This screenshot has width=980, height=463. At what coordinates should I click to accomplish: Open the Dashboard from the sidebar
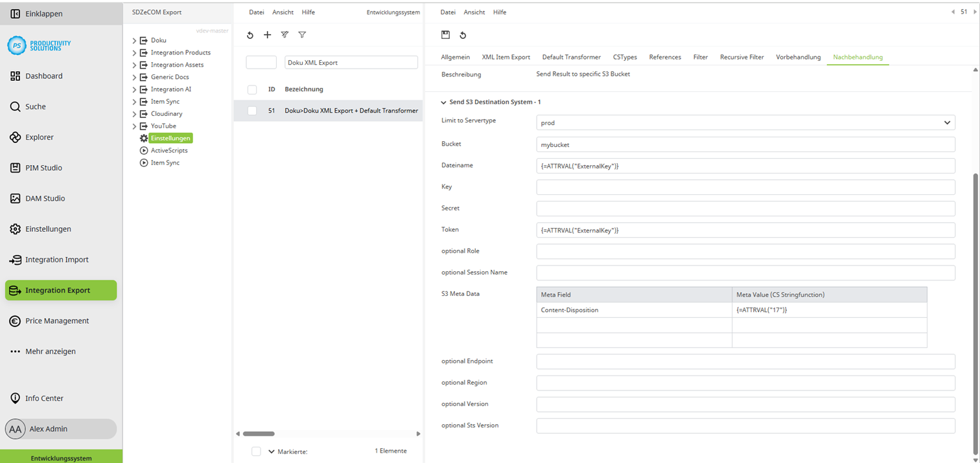[44, 76]
